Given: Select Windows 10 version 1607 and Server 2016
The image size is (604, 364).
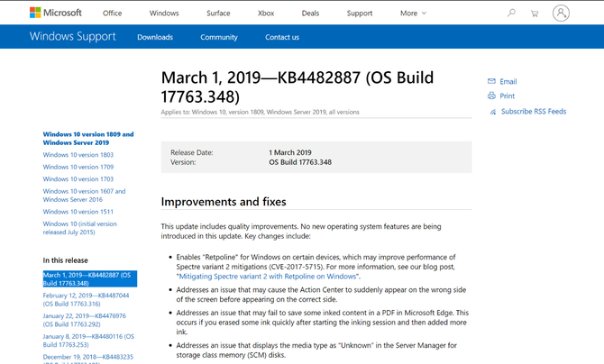Looking at the screenshot, I should point(85,196).
